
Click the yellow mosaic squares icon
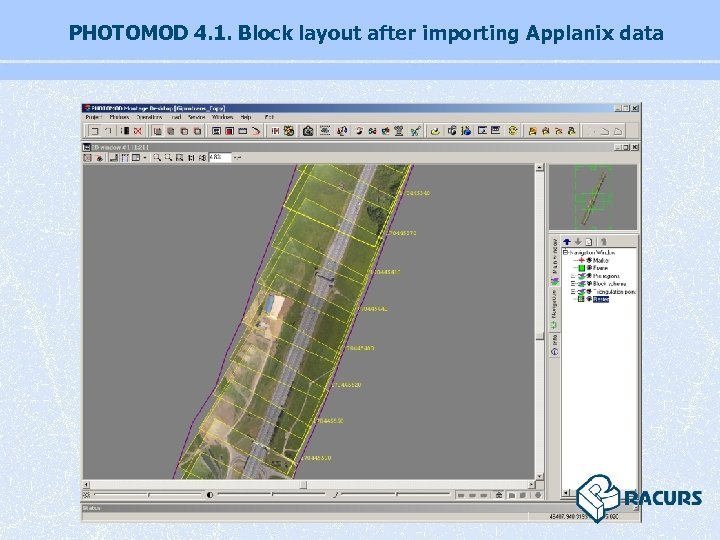click(x=289, y=131)
